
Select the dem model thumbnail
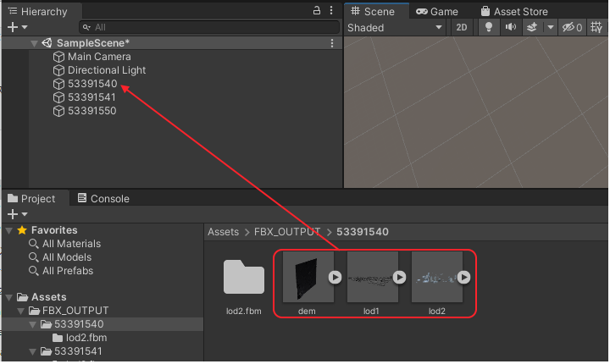tap(308, 277)
